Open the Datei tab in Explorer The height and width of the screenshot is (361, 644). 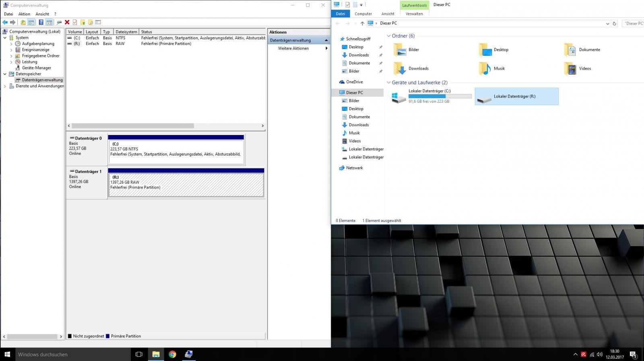click(x=341, y=14)
